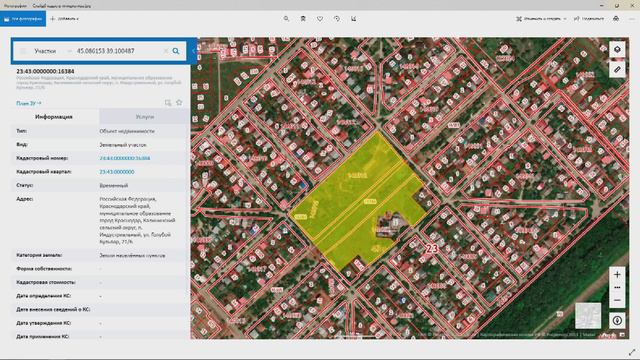
Task: Print the photo using printer icon
Action: pyautogui.click(x=616, y=19)
